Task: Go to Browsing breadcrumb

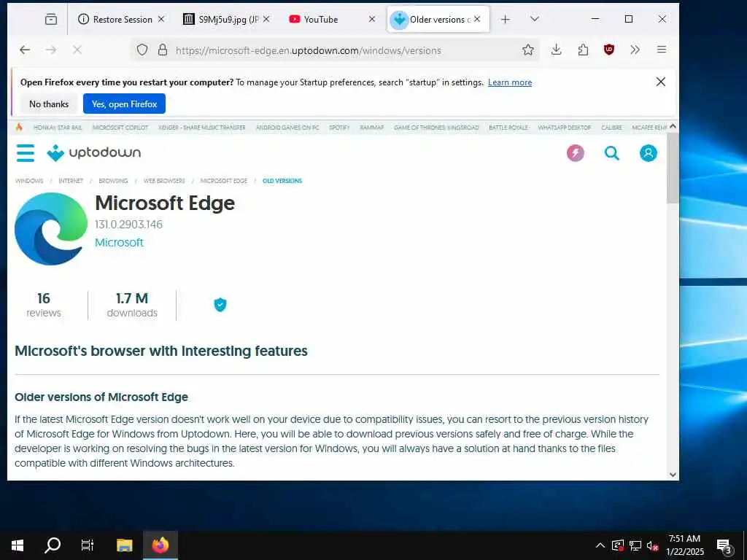Action: pyautogui.click(x=113, y=181)
